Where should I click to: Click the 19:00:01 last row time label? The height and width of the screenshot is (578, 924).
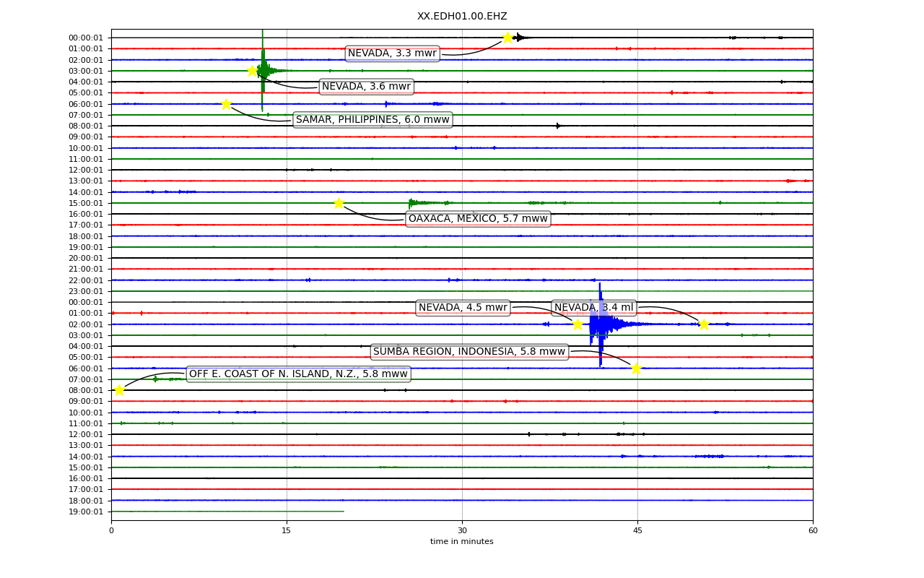point(86,512)
